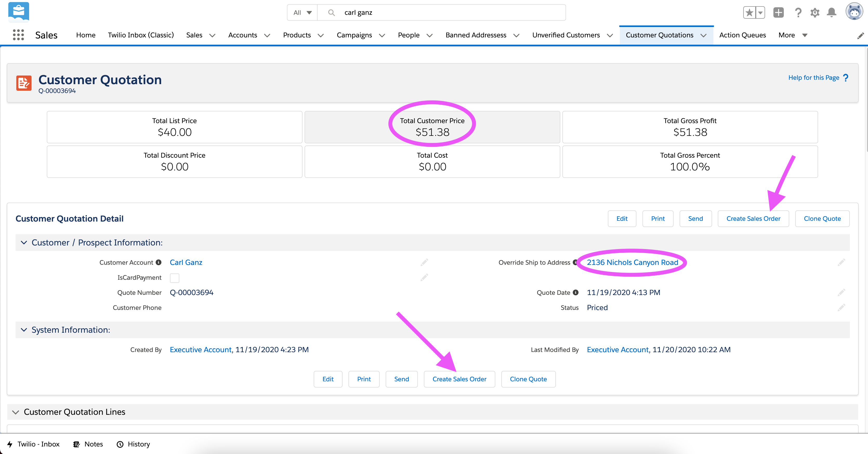This screenshot has height=454, width=868.
Task: Open the Customer Quotations tab
Action: pos(659,35)
